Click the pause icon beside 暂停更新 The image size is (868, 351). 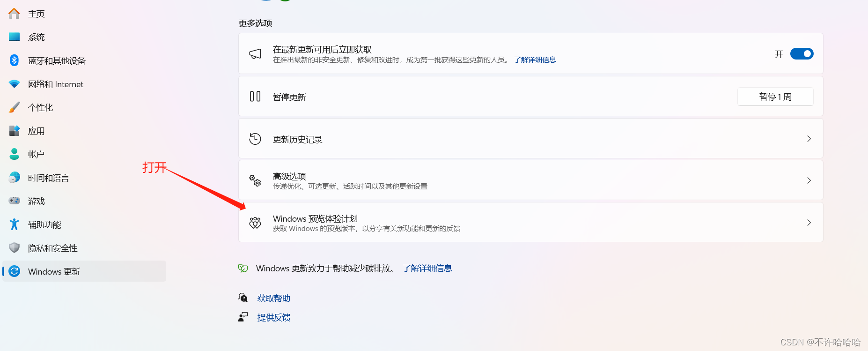pos(255,97)
